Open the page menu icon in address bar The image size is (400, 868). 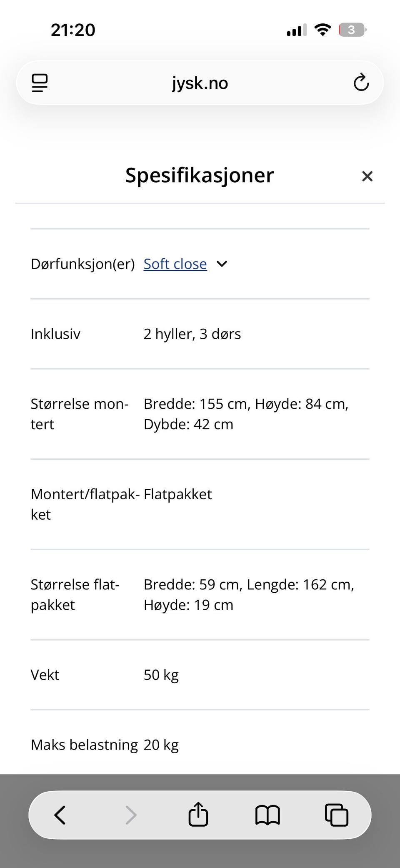(40, 83)
